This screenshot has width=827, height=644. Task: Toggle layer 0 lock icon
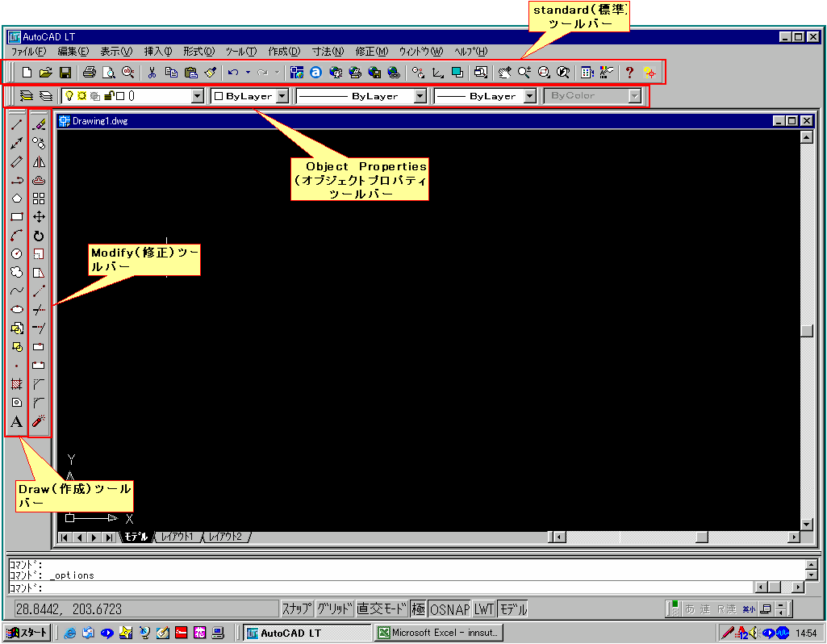pyautogui.click(x=109, y=96)
